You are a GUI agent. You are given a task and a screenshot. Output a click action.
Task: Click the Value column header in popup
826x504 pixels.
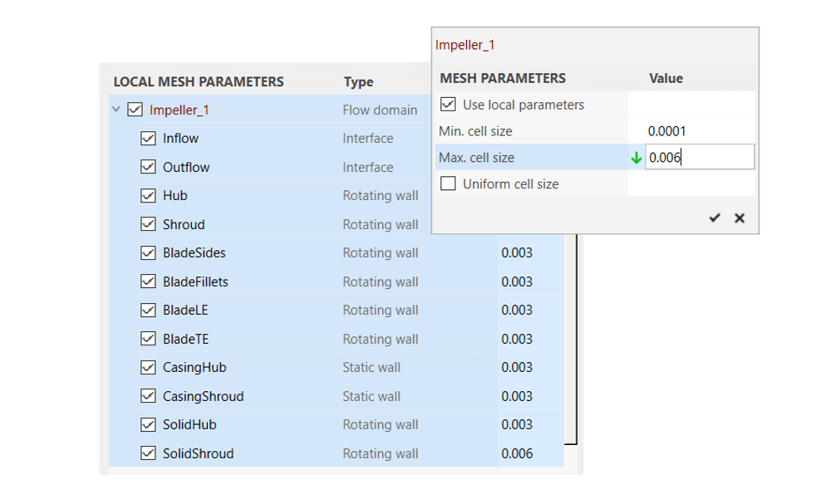(x=666, y=78)
